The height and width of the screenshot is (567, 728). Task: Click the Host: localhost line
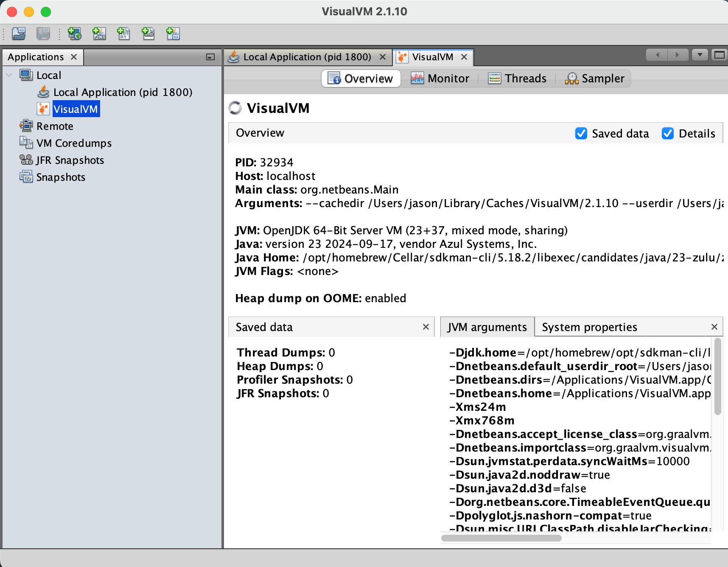pos(275,176)
